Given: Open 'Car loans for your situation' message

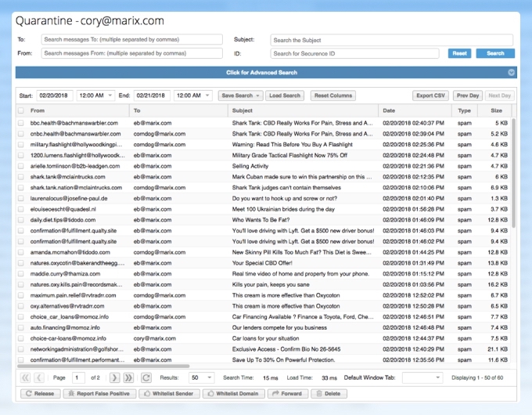Looking at the screenshot, I should (x=265, y=338).
